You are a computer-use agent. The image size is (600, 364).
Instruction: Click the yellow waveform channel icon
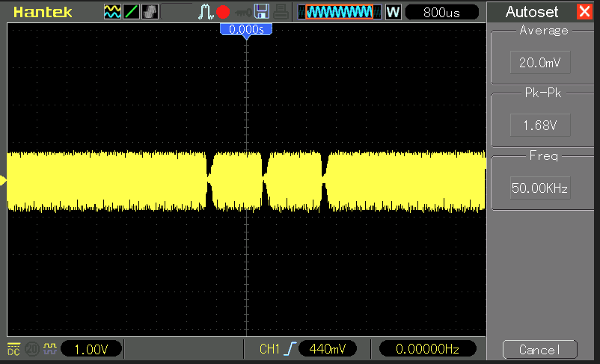pos(112,12)
